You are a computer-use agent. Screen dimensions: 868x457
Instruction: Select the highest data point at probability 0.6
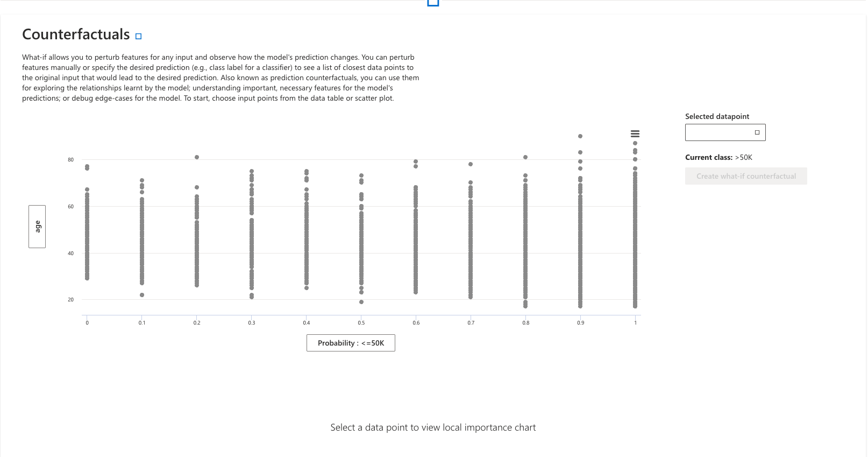pos(416,161)
